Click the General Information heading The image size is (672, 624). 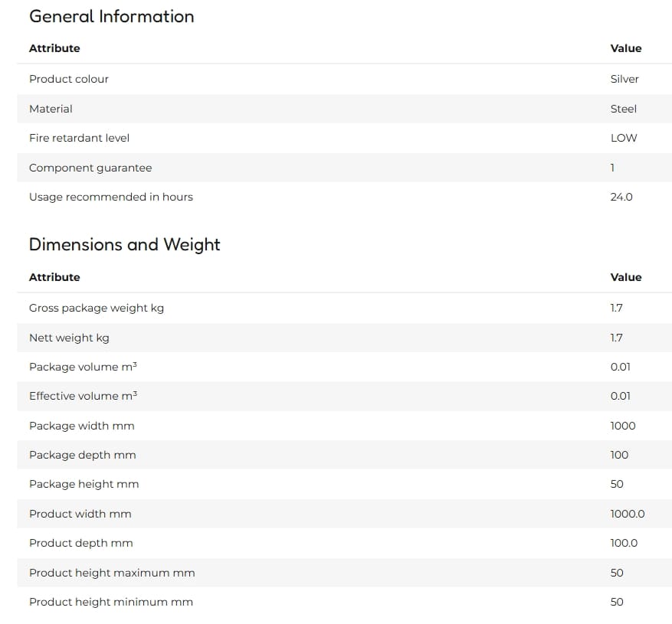click(x=111, y=16)
